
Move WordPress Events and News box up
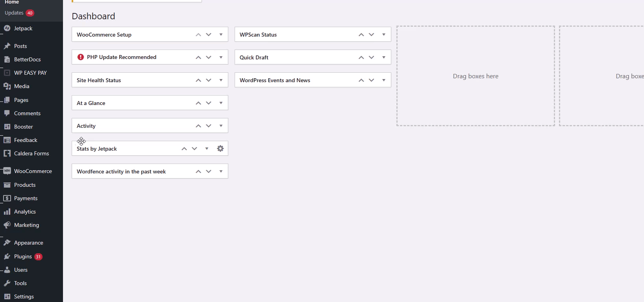(x=361, y=80)
